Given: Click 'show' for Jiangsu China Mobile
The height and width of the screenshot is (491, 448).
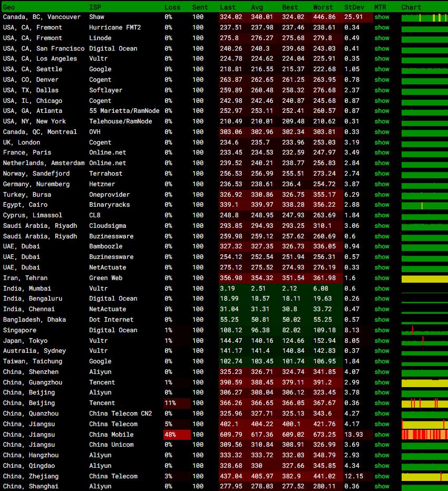Looking at the screenshot, I should click(382, 435).
